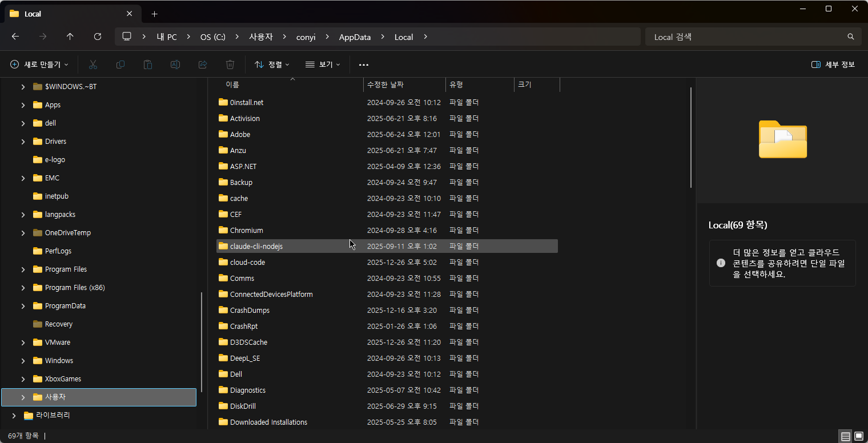868x443 pixels.
Task: Click the Delete trash can icon
Action: (x=230, y=65)
